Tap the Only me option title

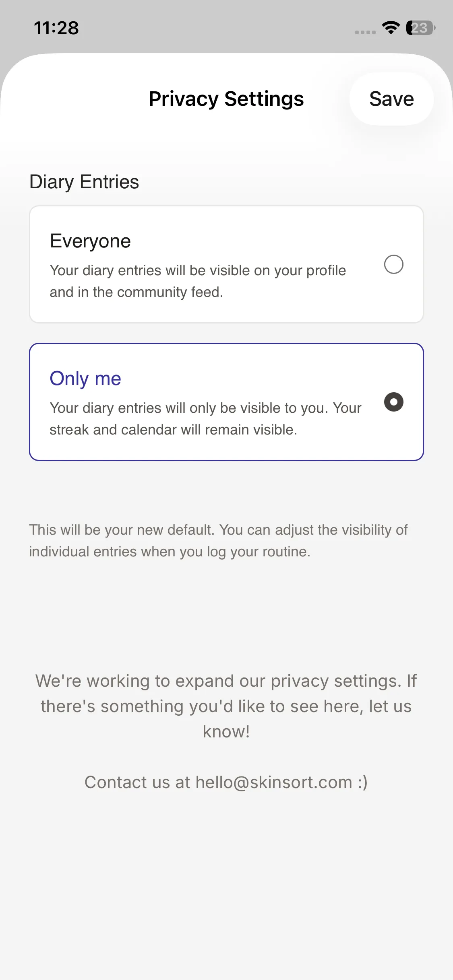[x=85, y=379]
